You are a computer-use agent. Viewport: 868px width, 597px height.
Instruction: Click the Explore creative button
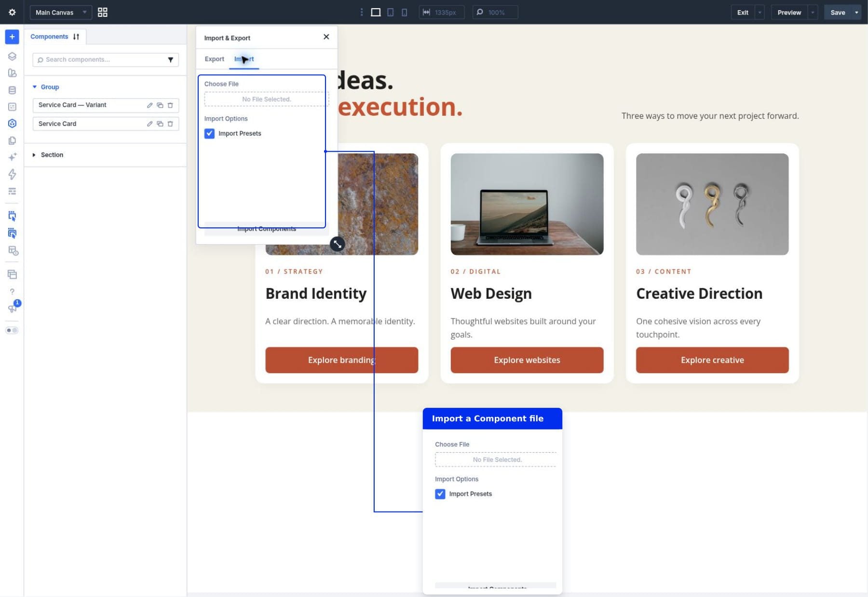(712, 360)
